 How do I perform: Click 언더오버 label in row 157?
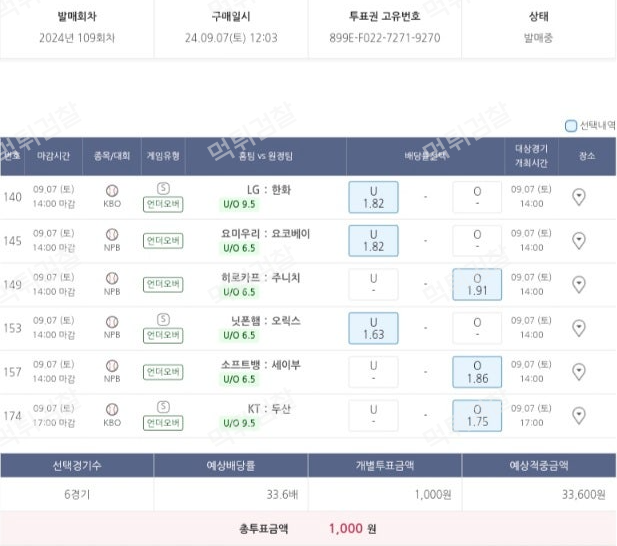(163, 372)
